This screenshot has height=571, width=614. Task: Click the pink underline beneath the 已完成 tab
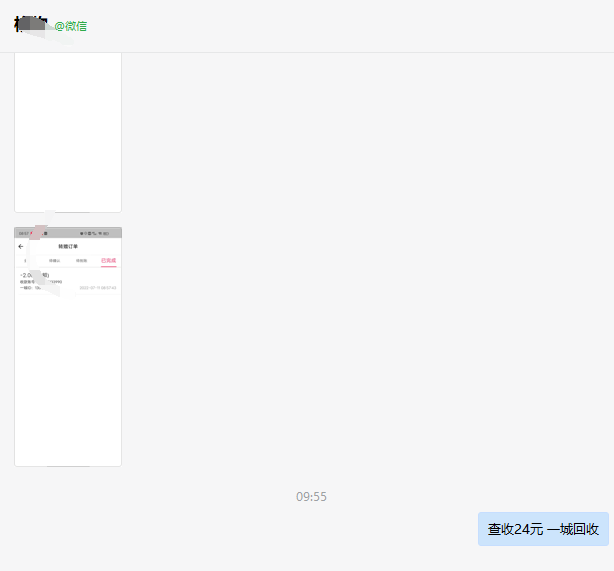click(108, 266)
